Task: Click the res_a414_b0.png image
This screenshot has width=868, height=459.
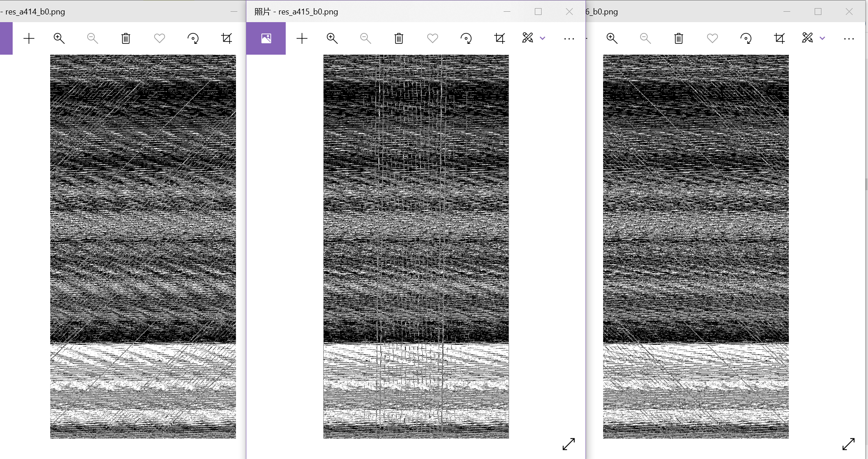Action: pyautogui.click(x=143, y=247)
